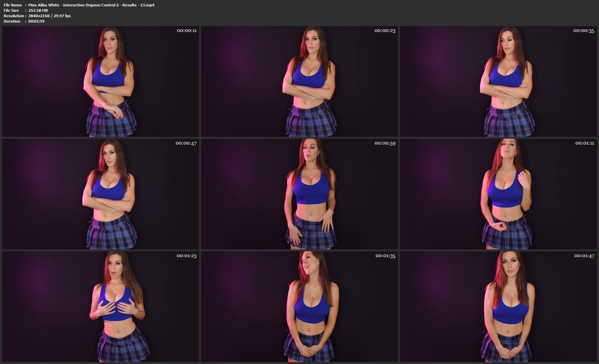Viewport: 599px width, 364px height.
Task: Open the last thumbnail at 00:01:47
Action: (498, 307)
